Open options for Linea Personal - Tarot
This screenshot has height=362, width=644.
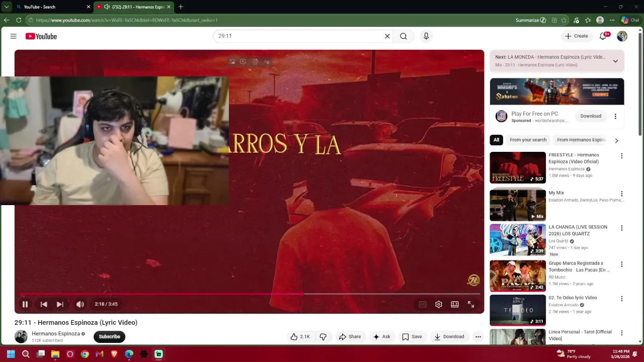pos(622,333)
